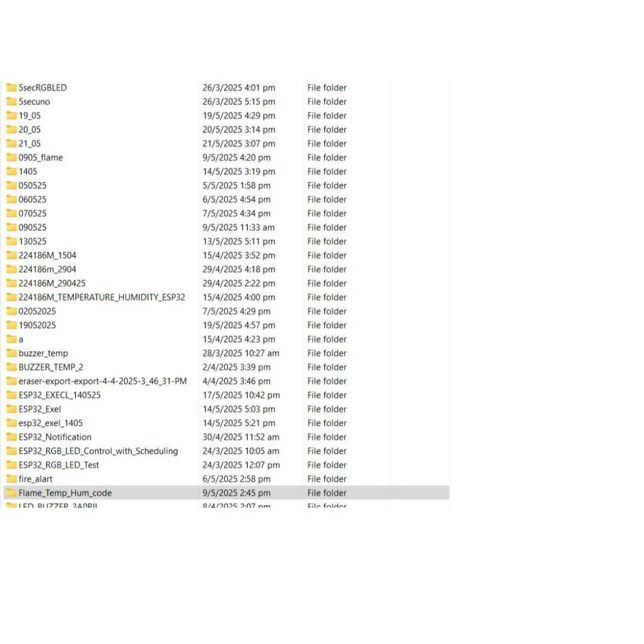Click date 19/5/2025 4:29 pm
This screenshot has width=644, height=644.
coord(239,116)
